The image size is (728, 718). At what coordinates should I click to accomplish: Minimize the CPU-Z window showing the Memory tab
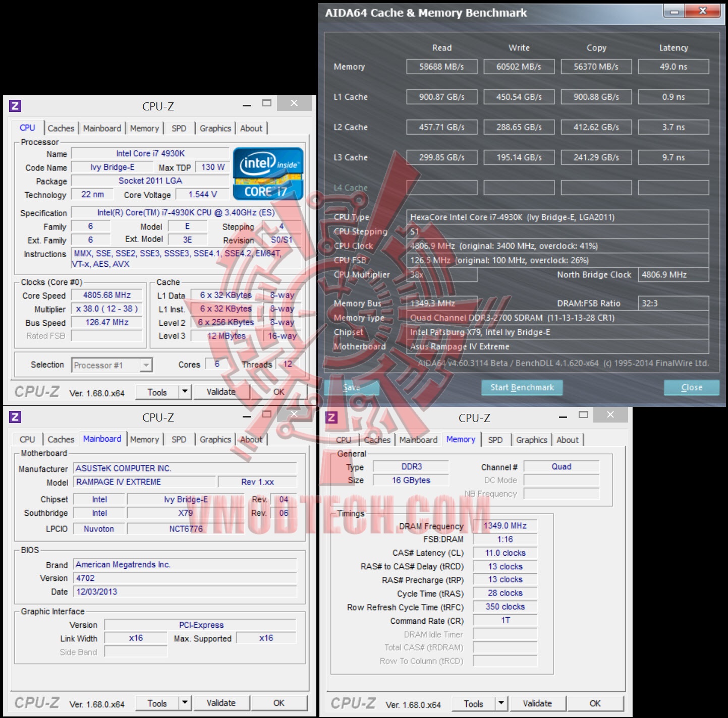[563, 416]
